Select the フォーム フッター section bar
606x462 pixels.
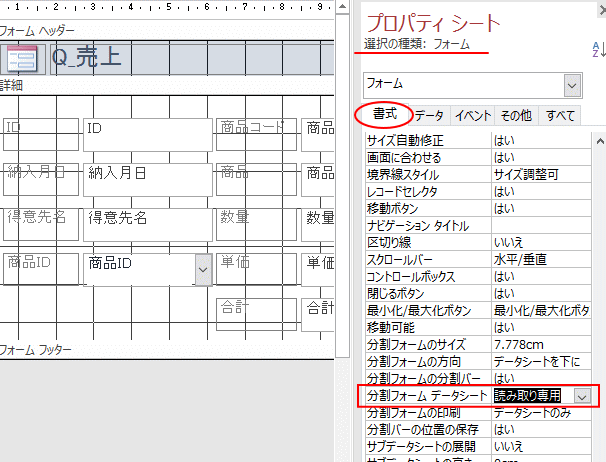click(x=167, y=350)
